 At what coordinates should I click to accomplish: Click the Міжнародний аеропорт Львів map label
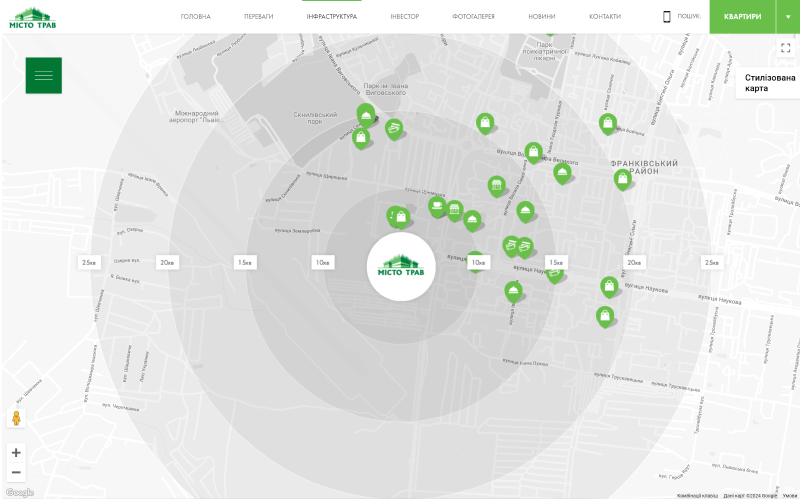196,117
